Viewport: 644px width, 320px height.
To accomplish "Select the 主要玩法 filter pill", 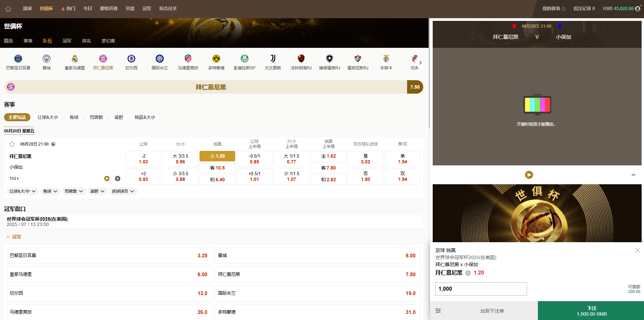I will pyautogui.click(x=17, y=117).
